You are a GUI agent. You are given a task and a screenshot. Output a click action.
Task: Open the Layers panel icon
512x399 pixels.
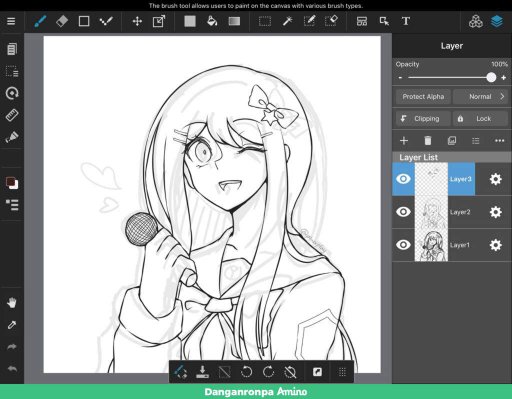click(497, 22)
